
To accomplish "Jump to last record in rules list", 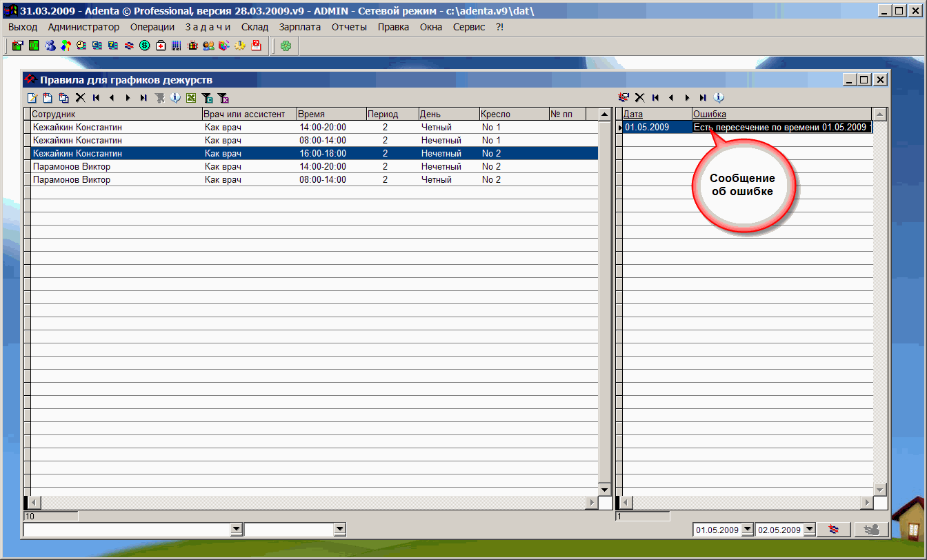I will [x=143, y=98].
